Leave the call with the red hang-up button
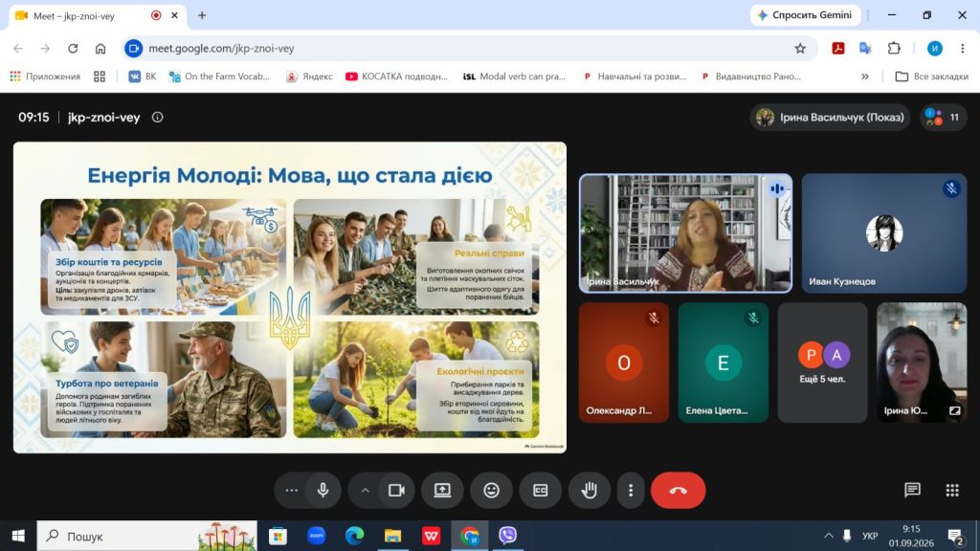Screen dimensions: 980x551 [x=679, y=491]
